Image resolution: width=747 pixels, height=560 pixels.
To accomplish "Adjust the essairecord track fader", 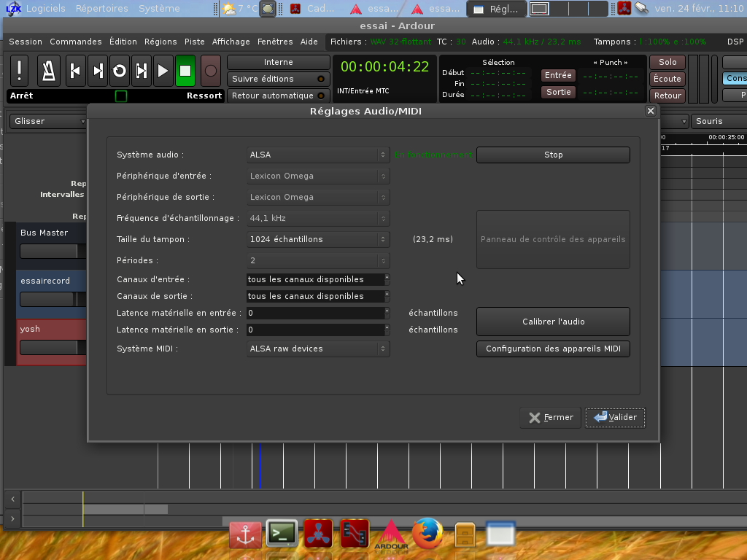I will (53, 300).
